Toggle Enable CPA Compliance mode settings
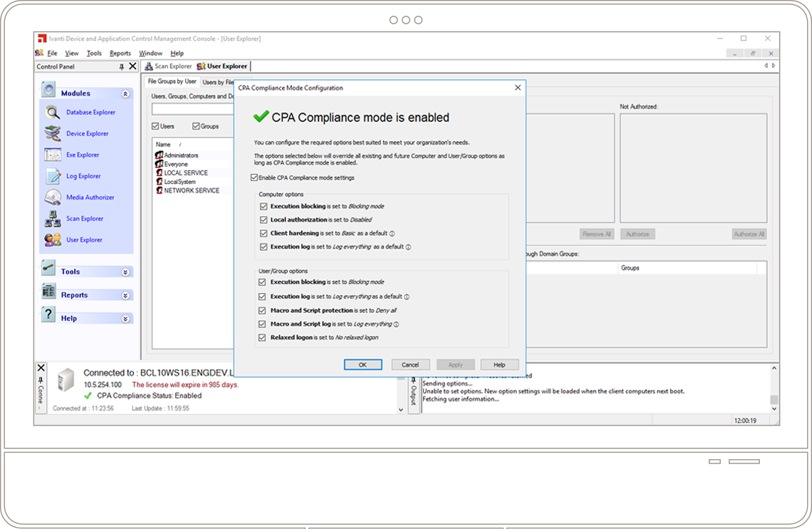Screen dimensions: 812x529 (254, 178)
